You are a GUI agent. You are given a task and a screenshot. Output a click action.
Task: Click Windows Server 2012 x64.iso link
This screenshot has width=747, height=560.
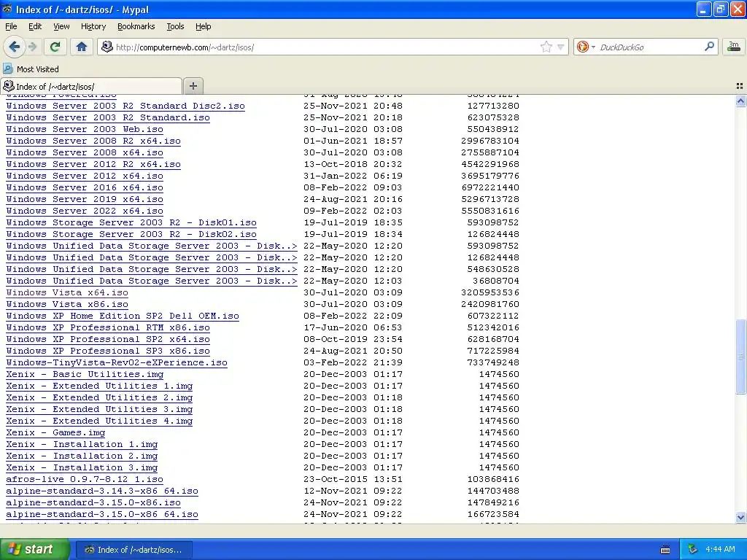tap(85, 176)
